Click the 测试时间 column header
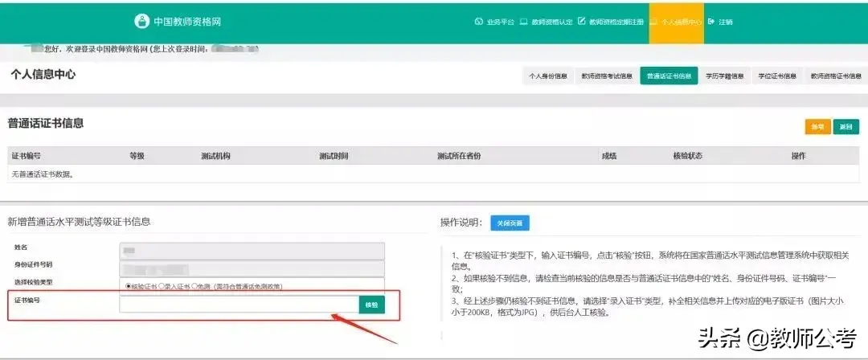 click(334, 156)
